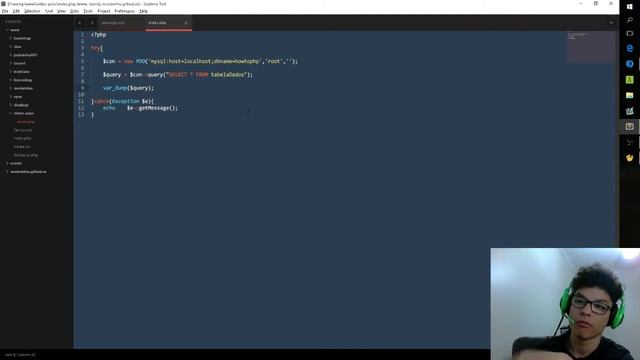Click the FOLDERS sidebar heading
The height and width of the screenshot is (360, 640).
13,22
